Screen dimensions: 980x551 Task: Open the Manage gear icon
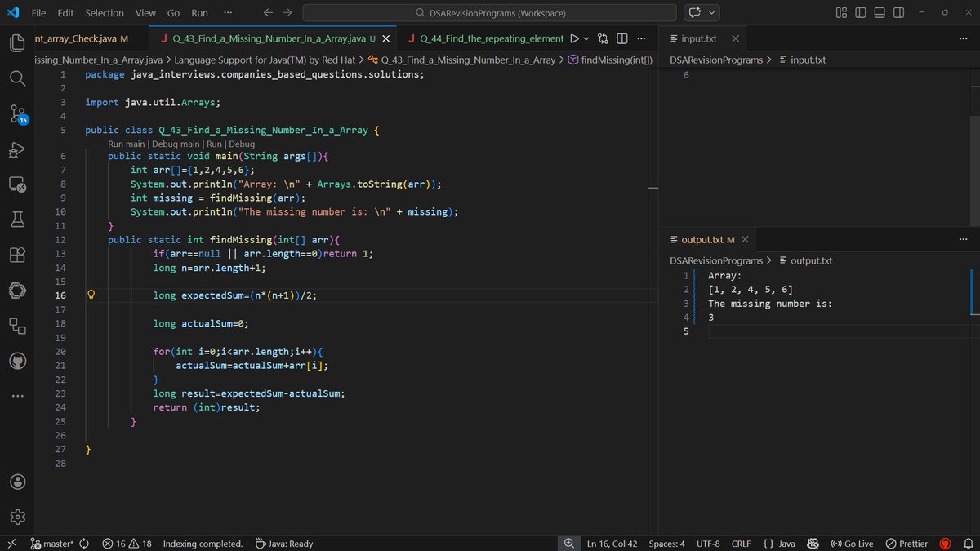coord(18,517)
